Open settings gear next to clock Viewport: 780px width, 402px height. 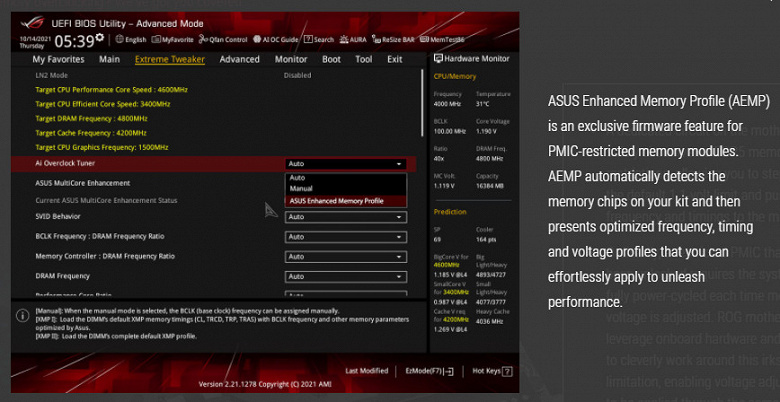(100, 38)
